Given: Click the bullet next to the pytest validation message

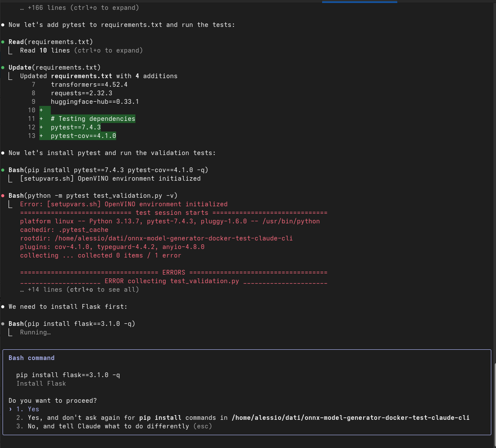Looking at the screenshot, I should (x=3, y=153).
